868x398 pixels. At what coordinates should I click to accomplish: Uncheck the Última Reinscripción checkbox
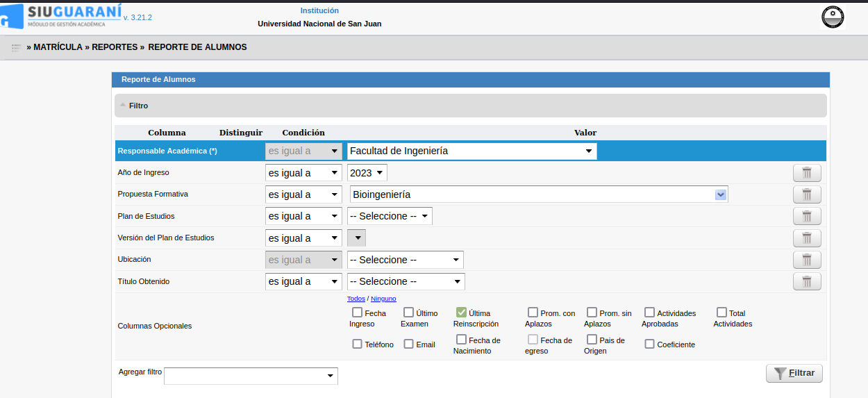tap(461, 313)
